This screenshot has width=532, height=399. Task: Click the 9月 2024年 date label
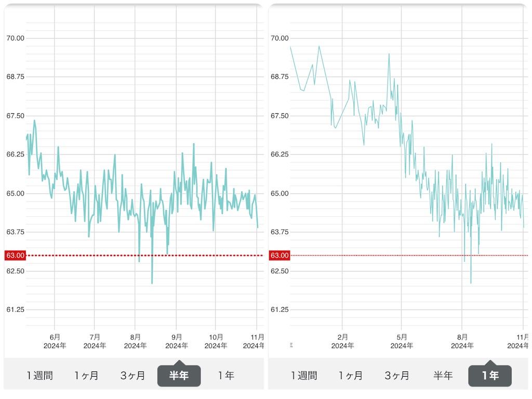pyautogui.click(x=177, y=341)
